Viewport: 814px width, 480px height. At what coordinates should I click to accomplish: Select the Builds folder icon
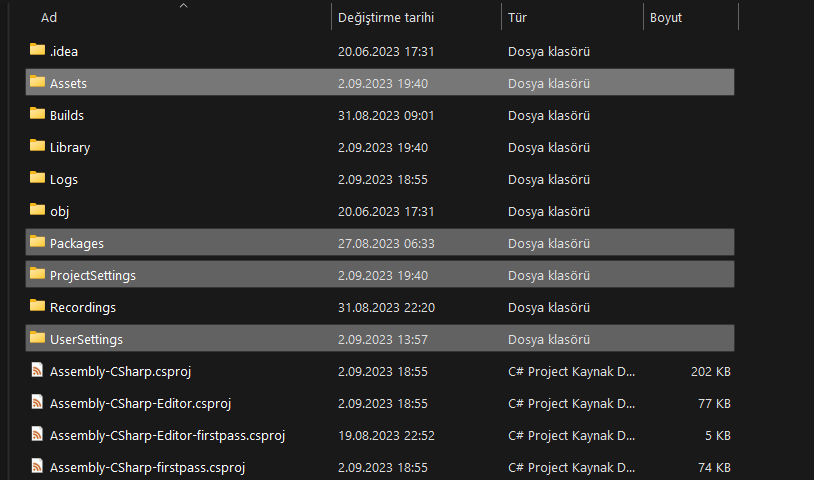(x=38, y=114)
